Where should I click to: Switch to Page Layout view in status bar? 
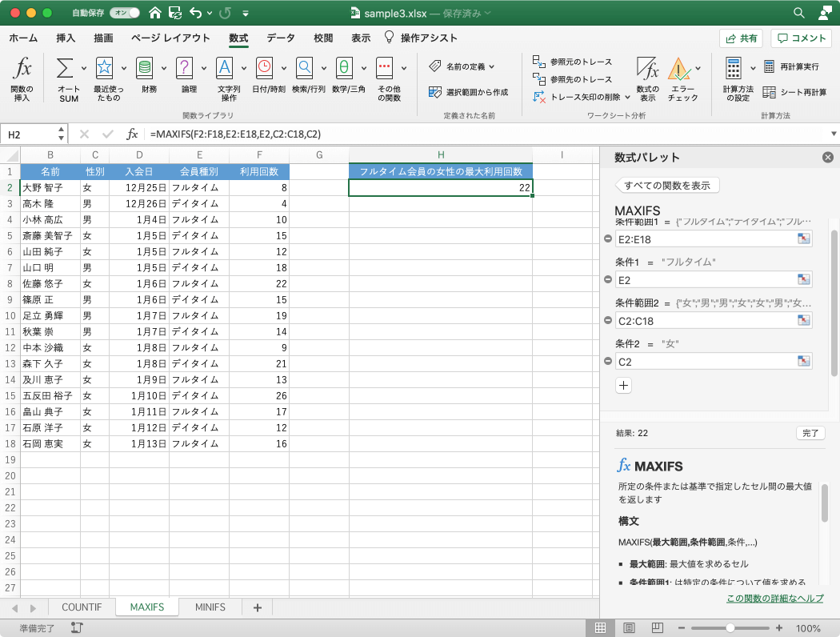coord(629,628)
